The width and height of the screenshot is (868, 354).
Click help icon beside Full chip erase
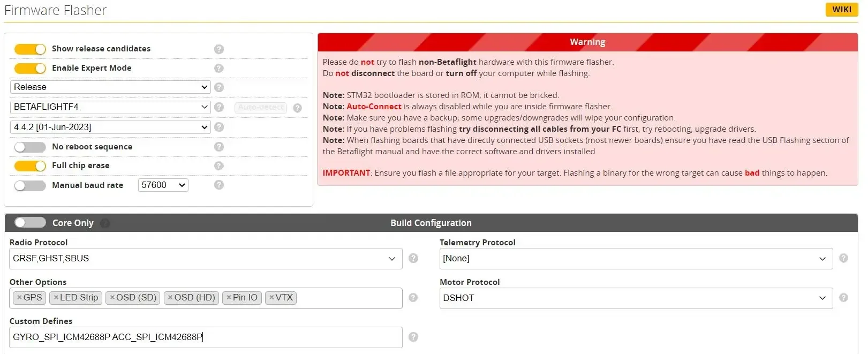click(x=218, y=166)
